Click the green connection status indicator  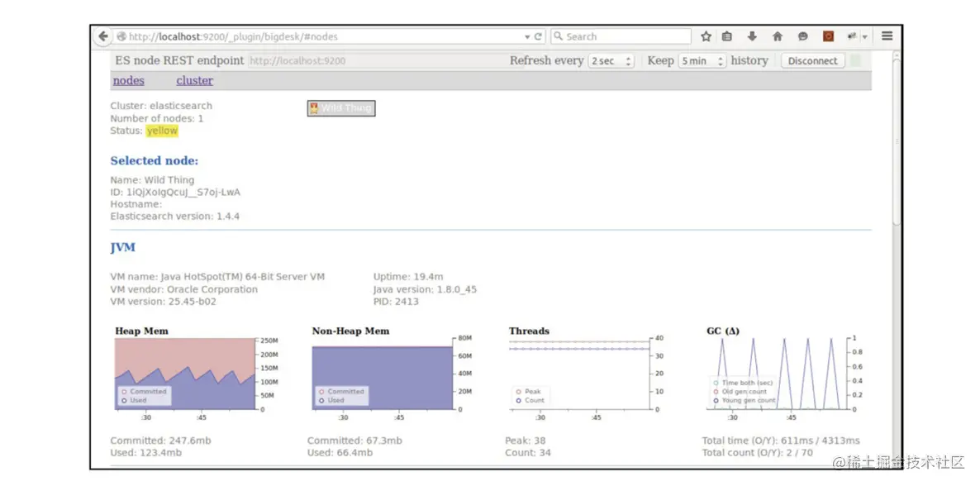pos(855,60)
